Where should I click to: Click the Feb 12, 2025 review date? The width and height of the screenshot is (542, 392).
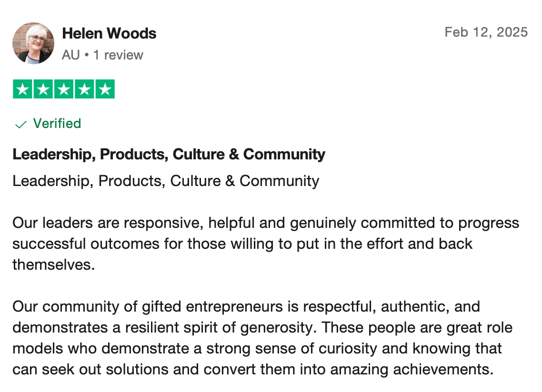tap(486, 32)
